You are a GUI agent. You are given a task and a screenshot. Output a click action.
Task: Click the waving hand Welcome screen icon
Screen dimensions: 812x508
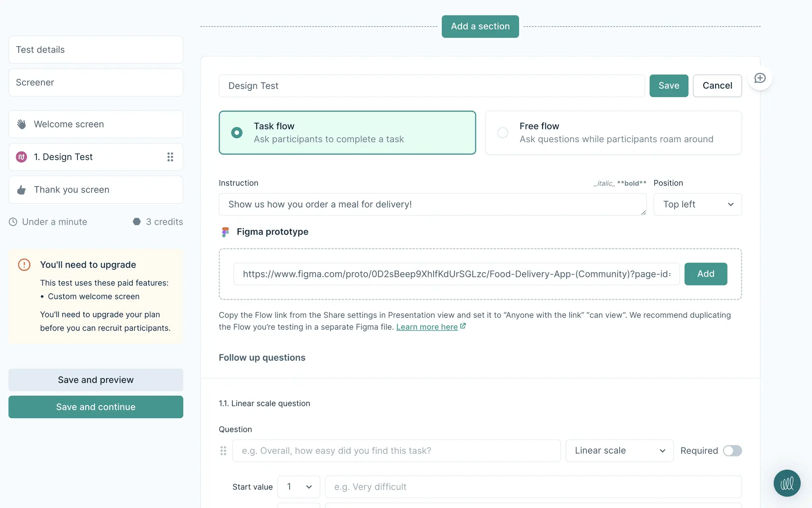[22, 124]
